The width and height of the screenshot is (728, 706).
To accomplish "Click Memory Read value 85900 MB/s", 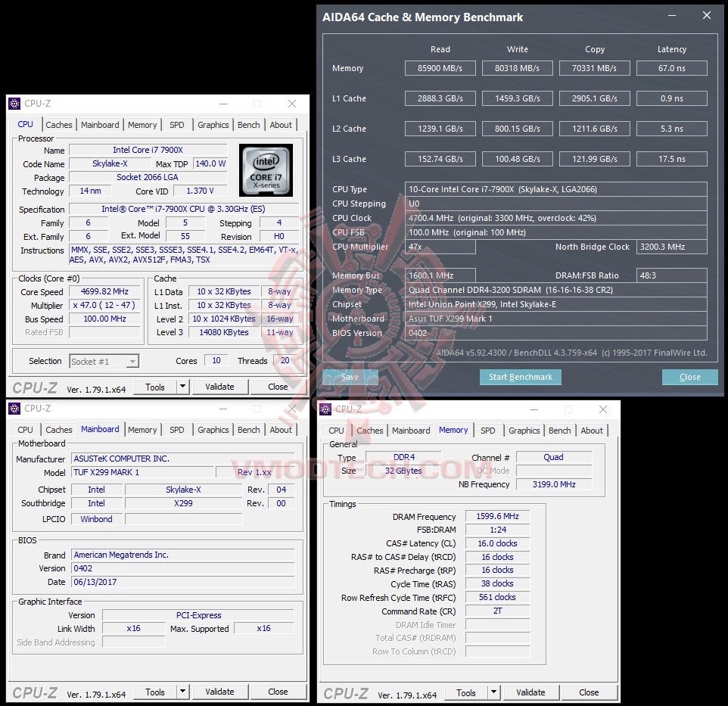I will pos(440,68).
